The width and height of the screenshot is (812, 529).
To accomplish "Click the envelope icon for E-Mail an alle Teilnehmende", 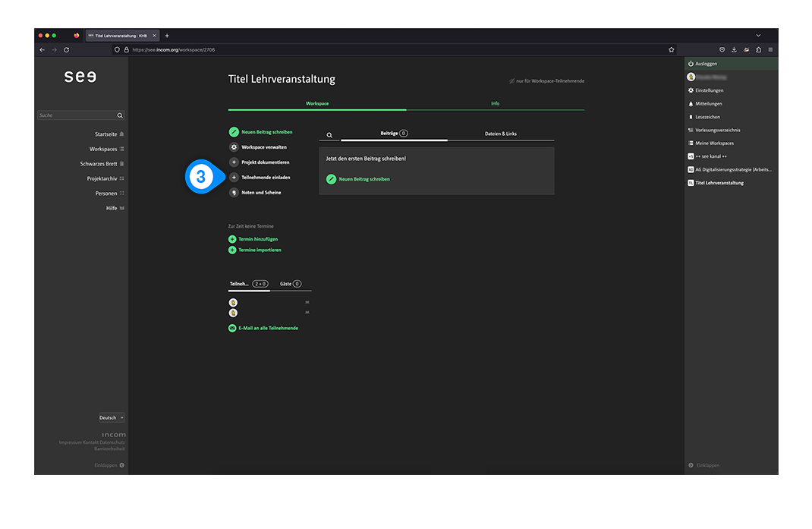I will coord(232,329).
